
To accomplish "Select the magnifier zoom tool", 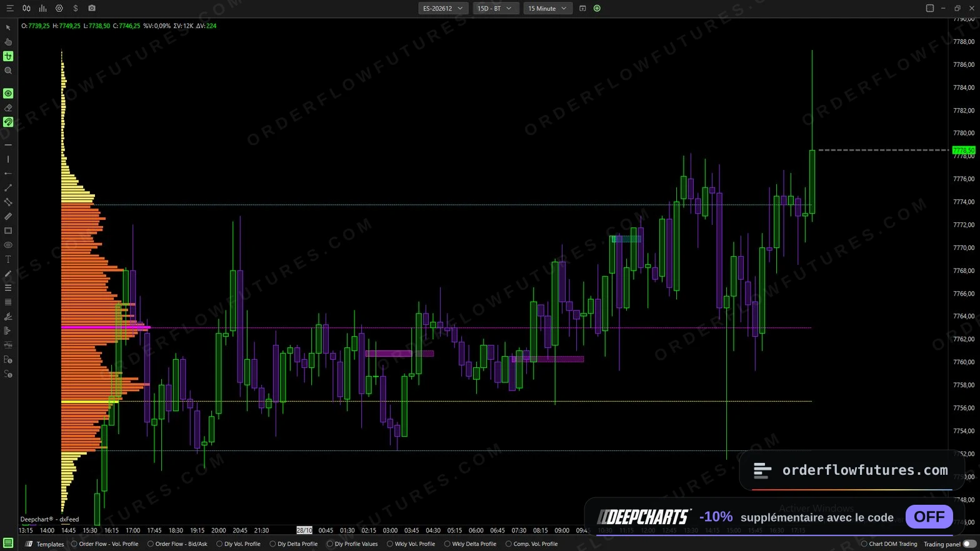I will pyautogui.click(x=8, y=71).
